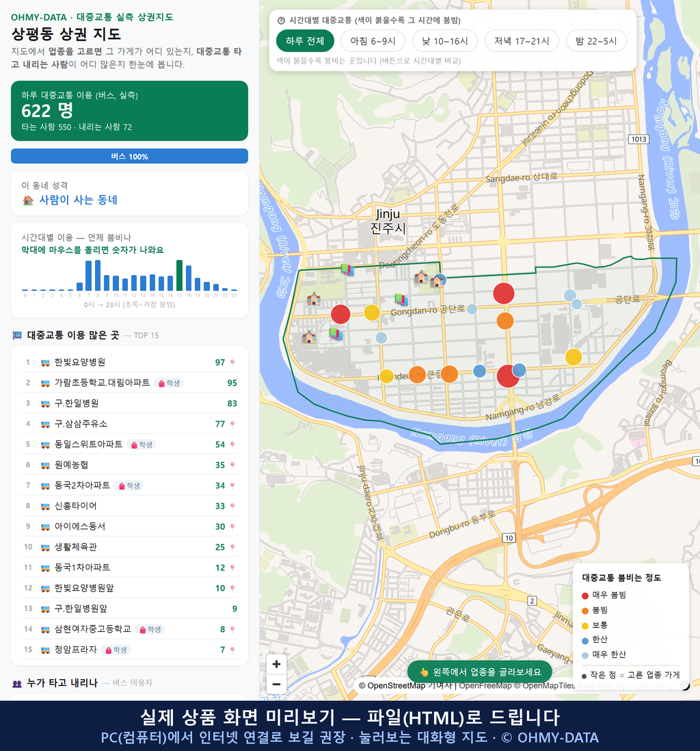
Task: Click the value 83 in 구.한일병원 row
Action: click(232, 404)
